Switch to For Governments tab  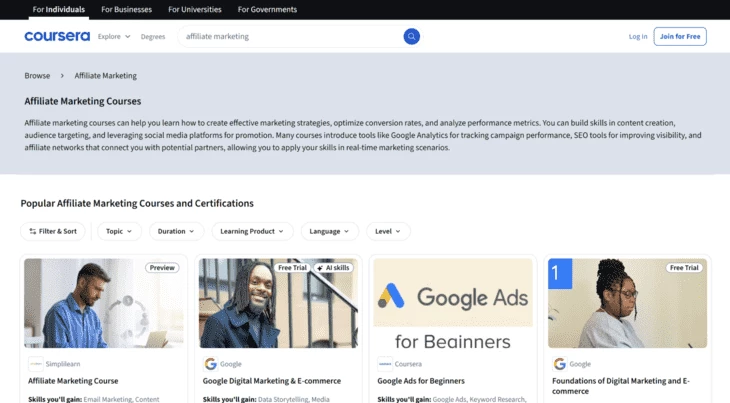click(x=267, y=9)
